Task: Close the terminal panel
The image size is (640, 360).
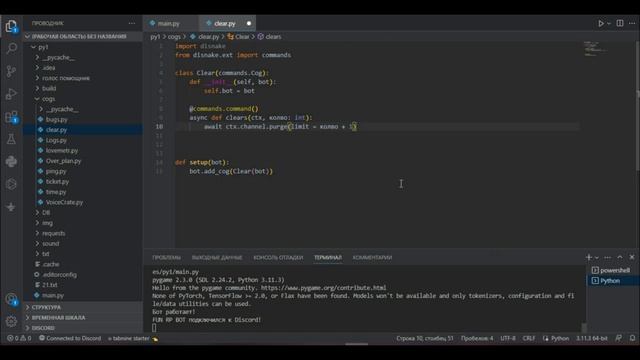Action: coord(632,257)
